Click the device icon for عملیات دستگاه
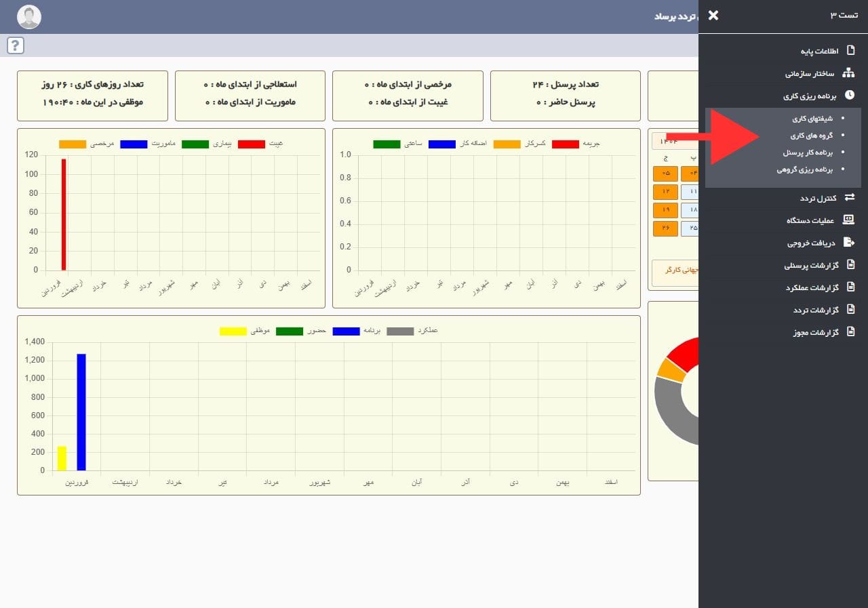Screen dimensions: 868x608 pos(848,220)
